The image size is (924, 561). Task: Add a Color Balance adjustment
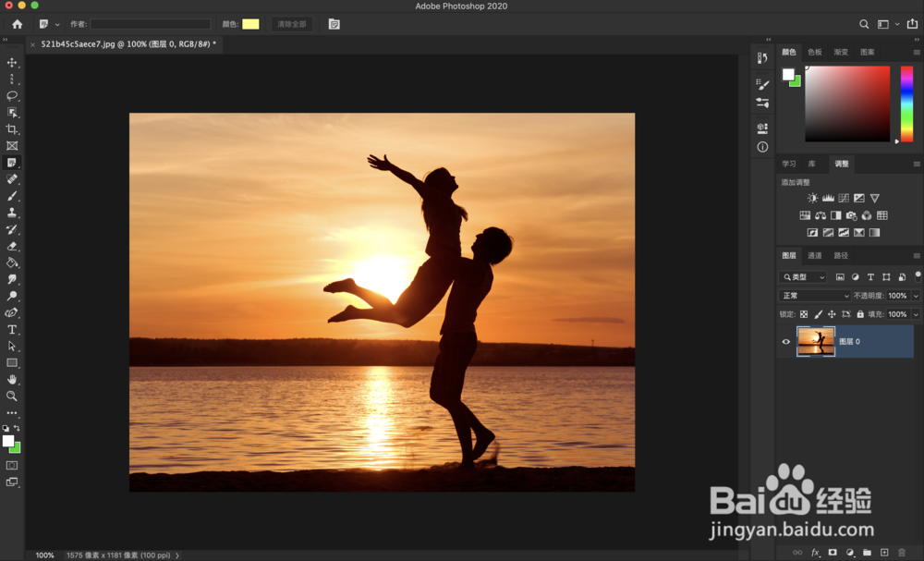821,215
